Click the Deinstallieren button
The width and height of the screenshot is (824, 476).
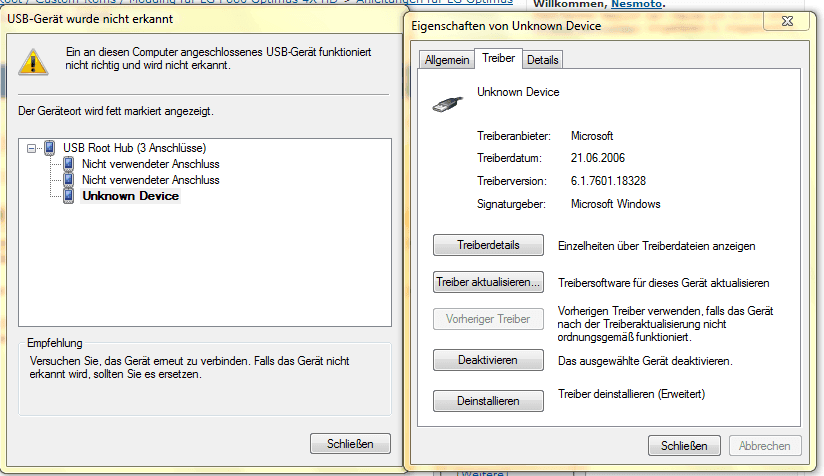click(x=488, y=401)
